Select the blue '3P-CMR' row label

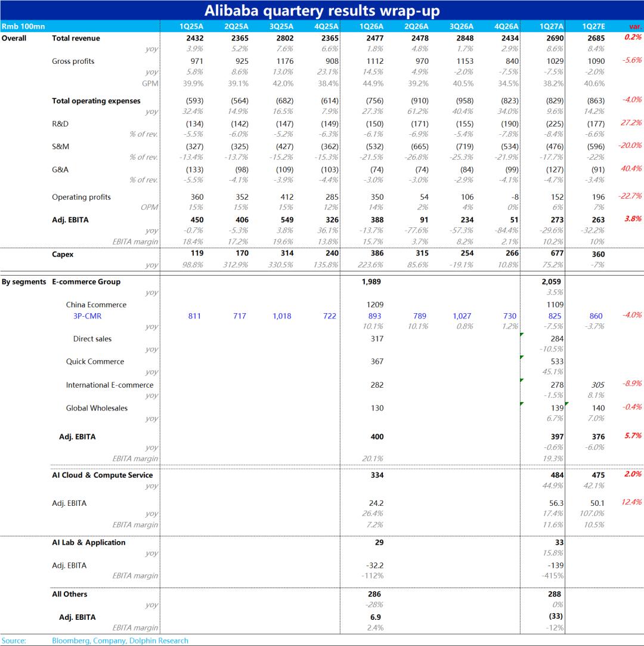coord(87,316)
